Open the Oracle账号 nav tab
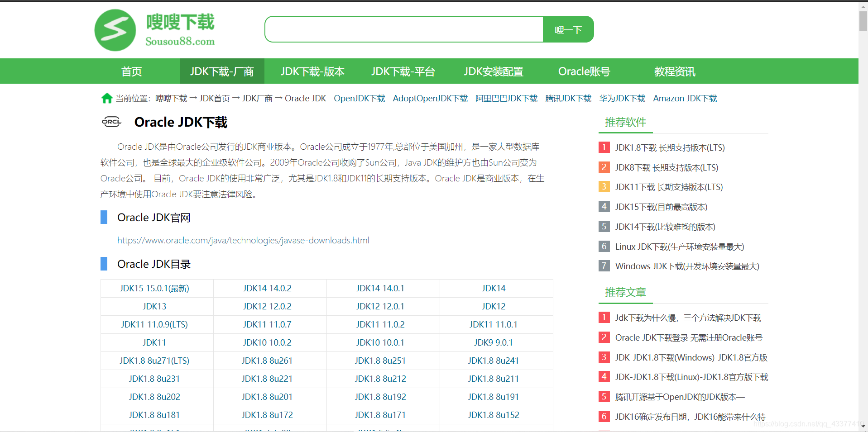 [x=584, y=71]
